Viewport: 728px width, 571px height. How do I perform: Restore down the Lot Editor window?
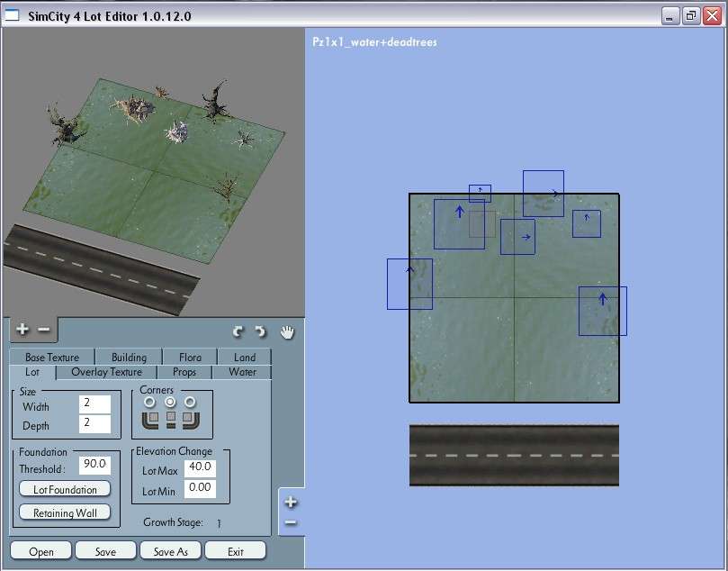coord(691,17)
